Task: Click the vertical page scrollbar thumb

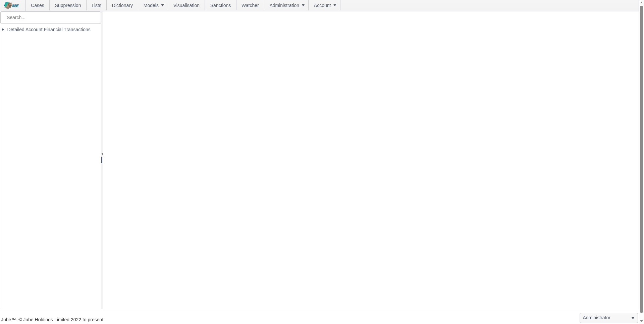Action: click(x=641, y=158)
